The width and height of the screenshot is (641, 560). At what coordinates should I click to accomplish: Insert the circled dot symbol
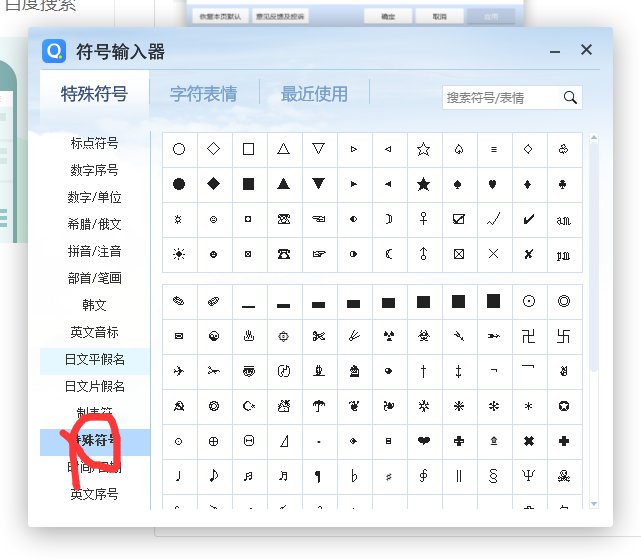click(529, 302)
